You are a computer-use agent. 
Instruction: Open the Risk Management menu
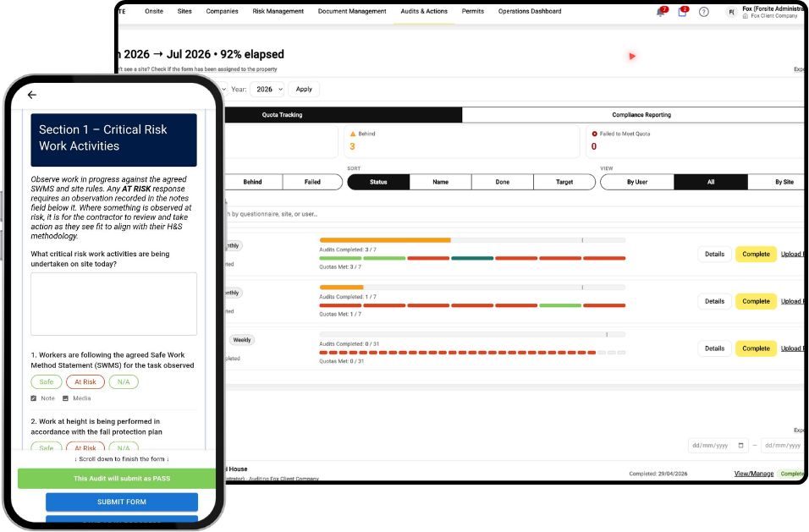(278, 11)
